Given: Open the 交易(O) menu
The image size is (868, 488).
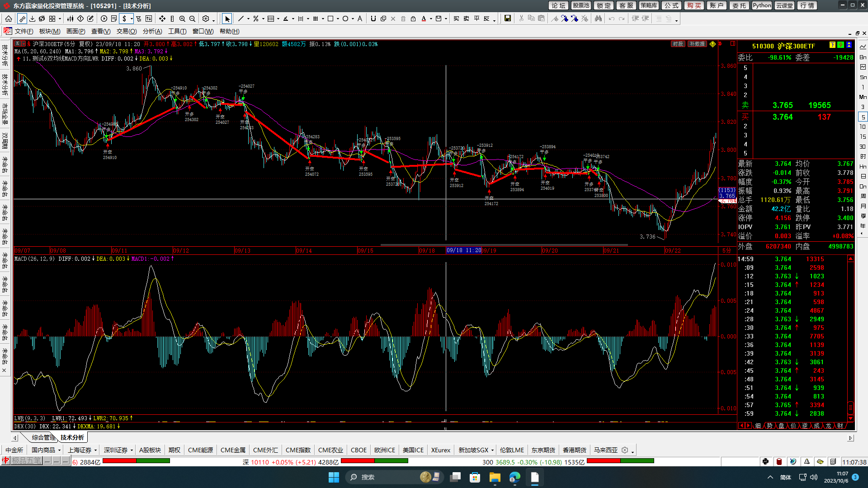Looking at the screenshot, I should tap(127, 31).
